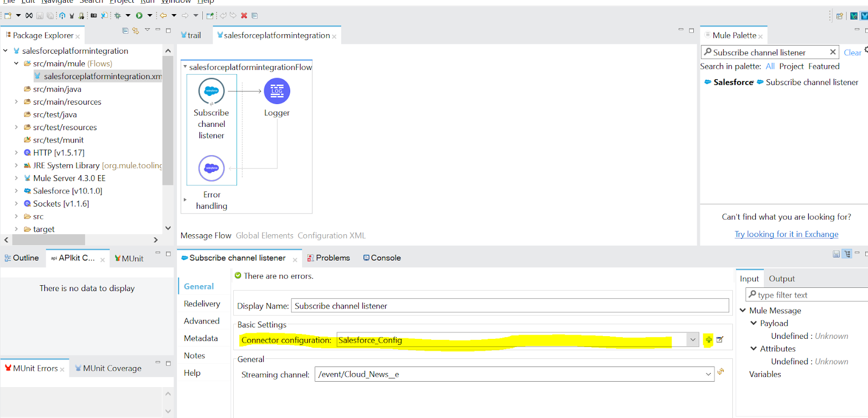Open the Streaming channel dropdown arrow
Screen dimensions: 868x418
click(x=709, y=374)
